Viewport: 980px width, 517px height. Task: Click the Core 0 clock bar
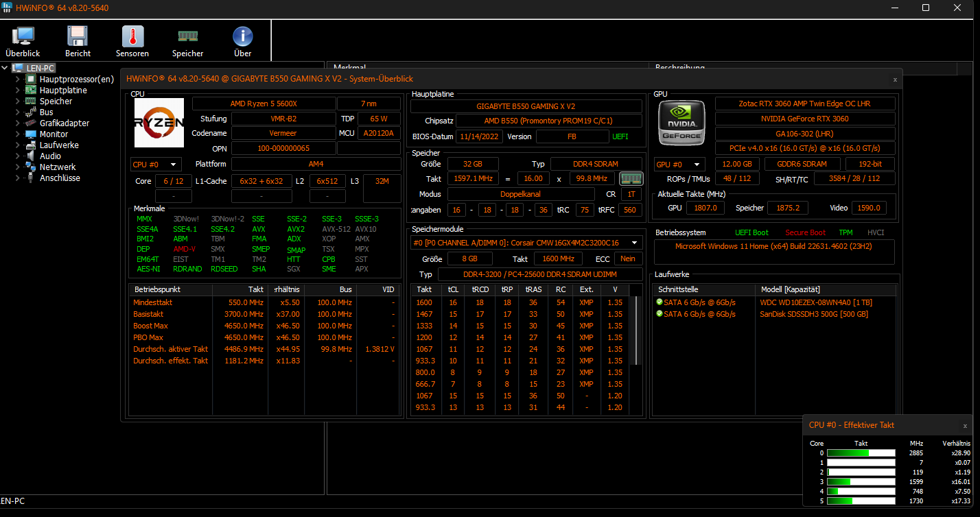click(861, 453)
